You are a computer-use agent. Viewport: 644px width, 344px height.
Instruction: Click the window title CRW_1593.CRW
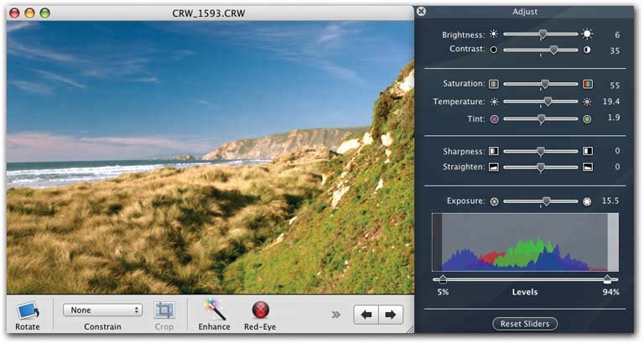(x=209, y=13)
